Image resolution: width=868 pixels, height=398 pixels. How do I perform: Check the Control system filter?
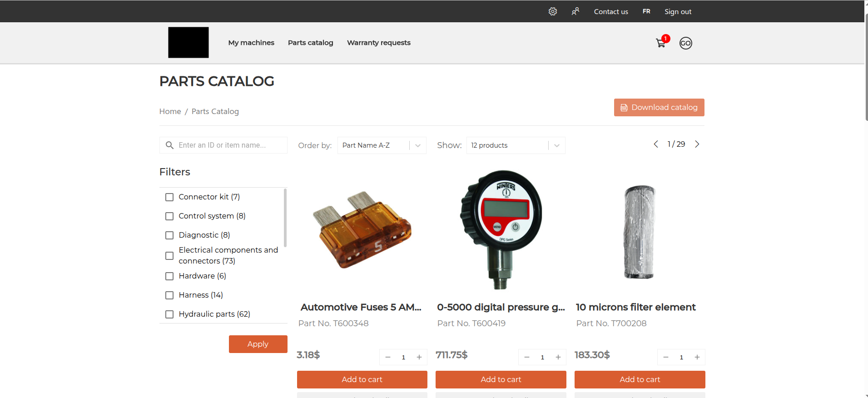(x=169, y=216)
